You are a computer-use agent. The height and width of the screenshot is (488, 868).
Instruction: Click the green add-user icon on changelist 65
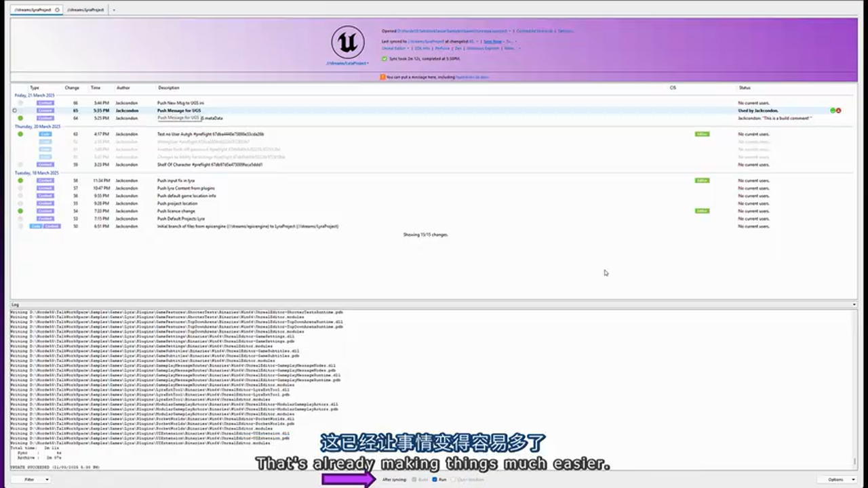(x=833, y=110)
